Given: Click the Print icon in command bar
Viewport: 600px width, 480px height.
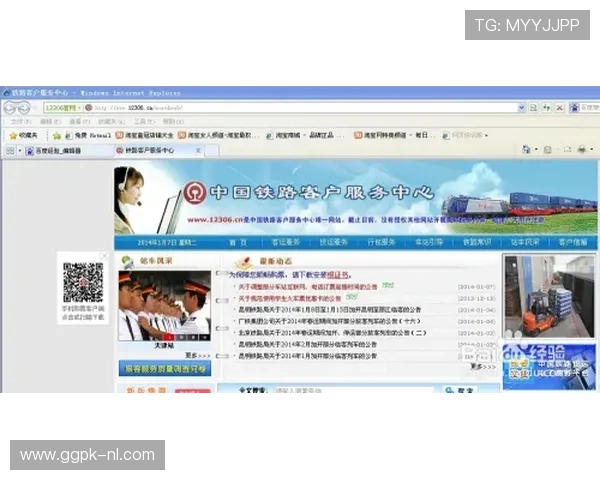Looking at the screenshot, I should coord(582,150).
